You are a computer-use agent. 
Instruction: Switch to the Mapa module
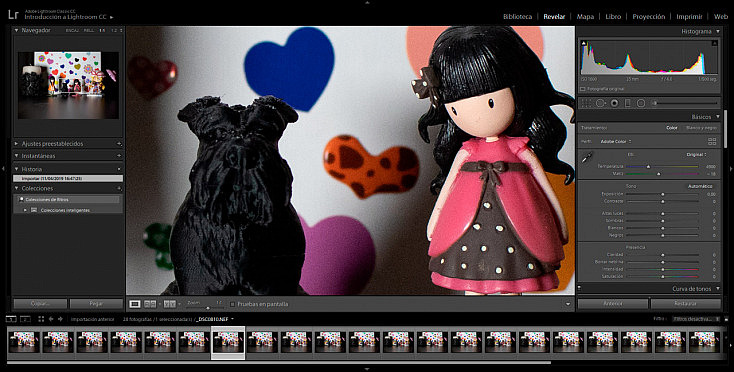[585, 16]
